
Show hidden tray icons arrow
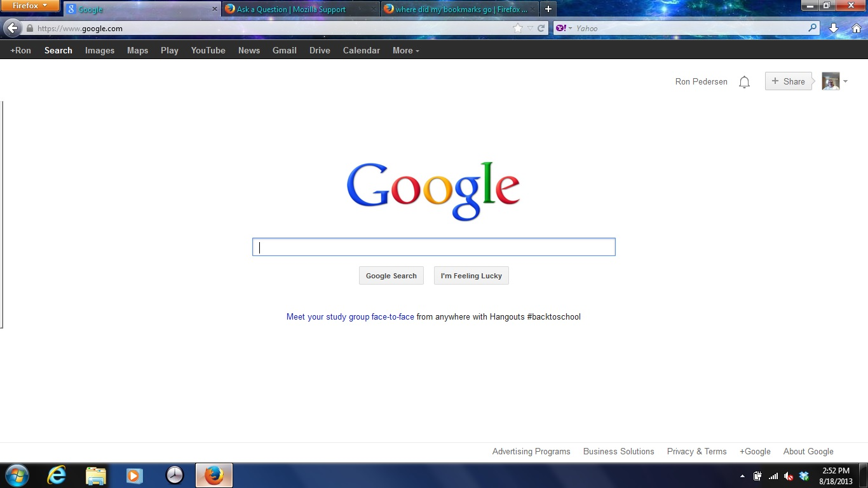click(x=742, y=476)
